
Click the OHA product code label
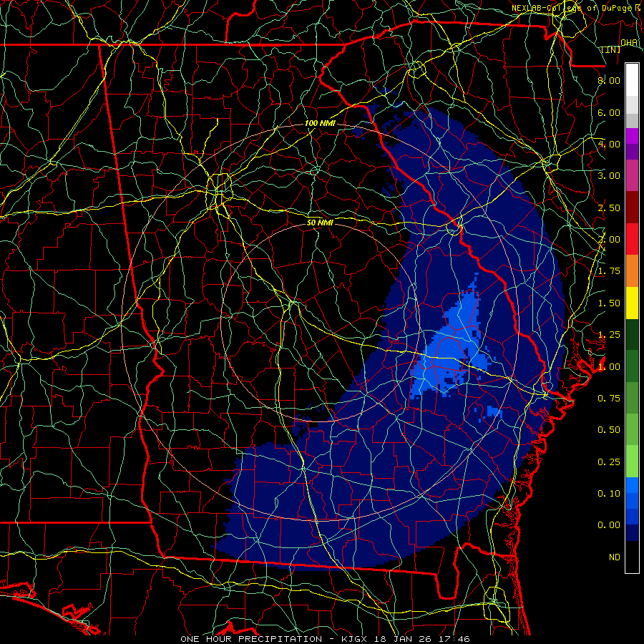tap(629, 42)
